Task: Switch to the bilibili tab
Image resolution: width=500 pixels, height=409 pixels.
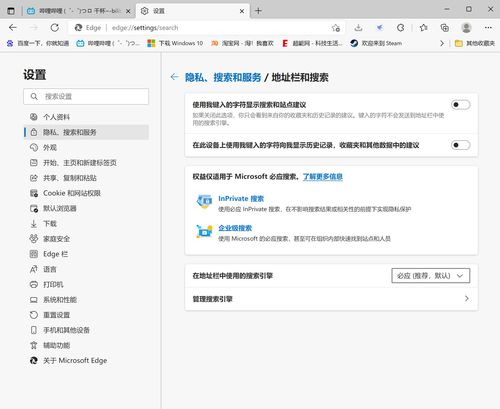Action: coord(78,11)
